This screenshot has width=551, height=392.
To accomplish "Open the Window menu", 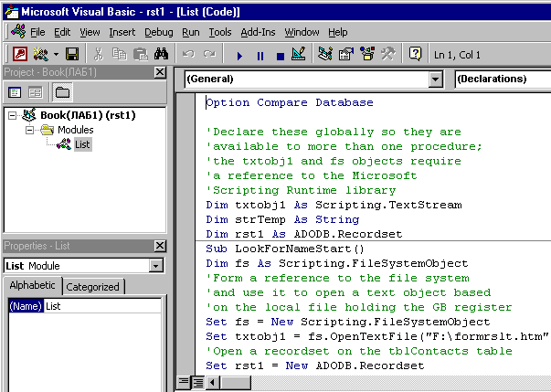I will 302,32.
